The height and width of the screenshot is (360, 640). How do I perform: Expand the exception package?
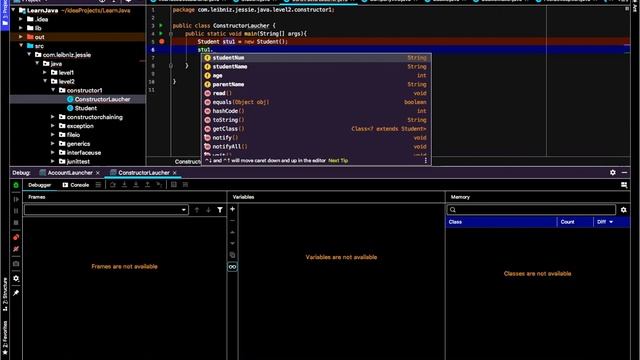click(x=53, y=126)
